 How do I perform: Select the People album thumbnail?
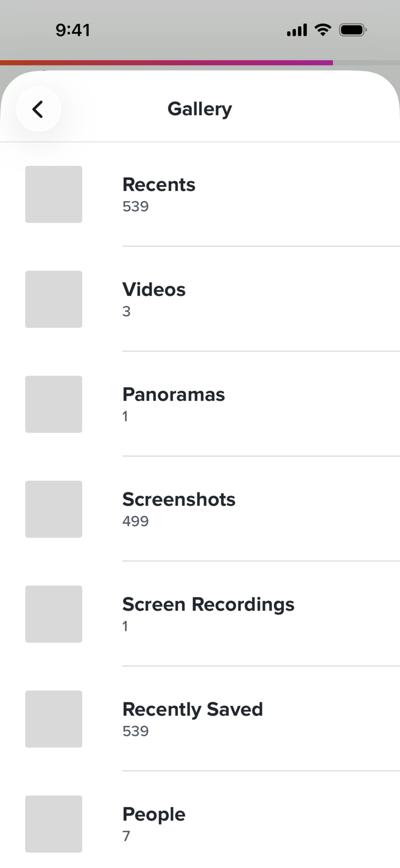pos(54,824)
